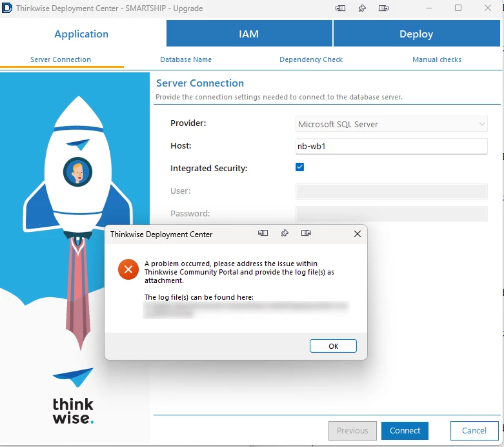Click the disabled User field
Screen dimensions: 504x447
point(391,191)
